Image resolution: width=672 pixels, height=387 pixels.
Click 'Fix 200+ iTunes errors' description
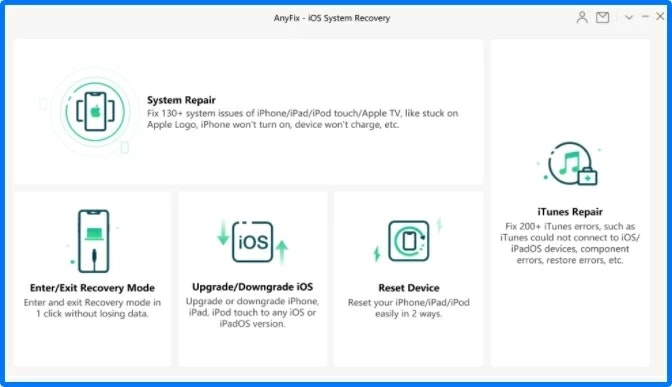click(x=570, y=243)
